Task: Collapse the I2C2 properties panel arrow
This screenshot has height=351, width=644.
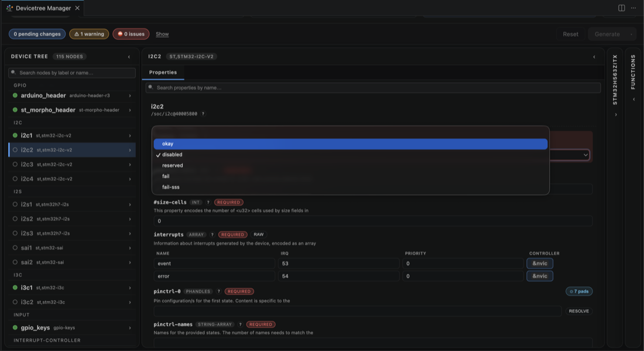Action: 594,57
